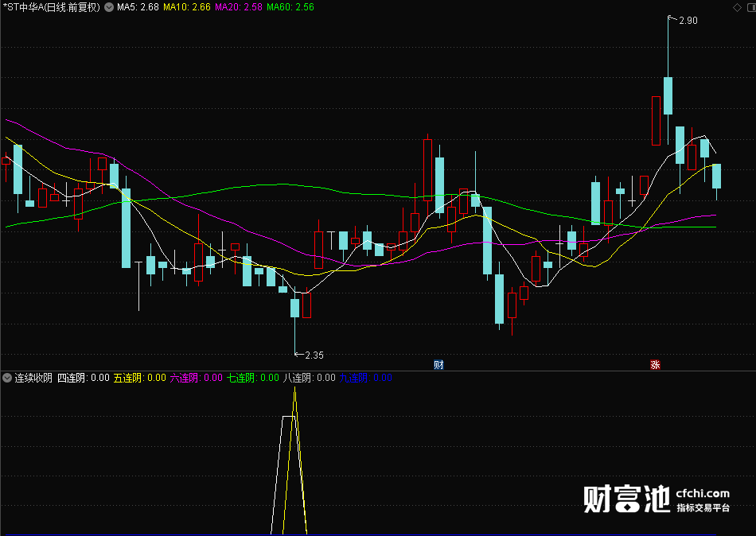Image resolution: width=756 pixels, height=536 pixels.
Task: Click the MA5: 2.68 label
Action: click(x=138, y=7)
